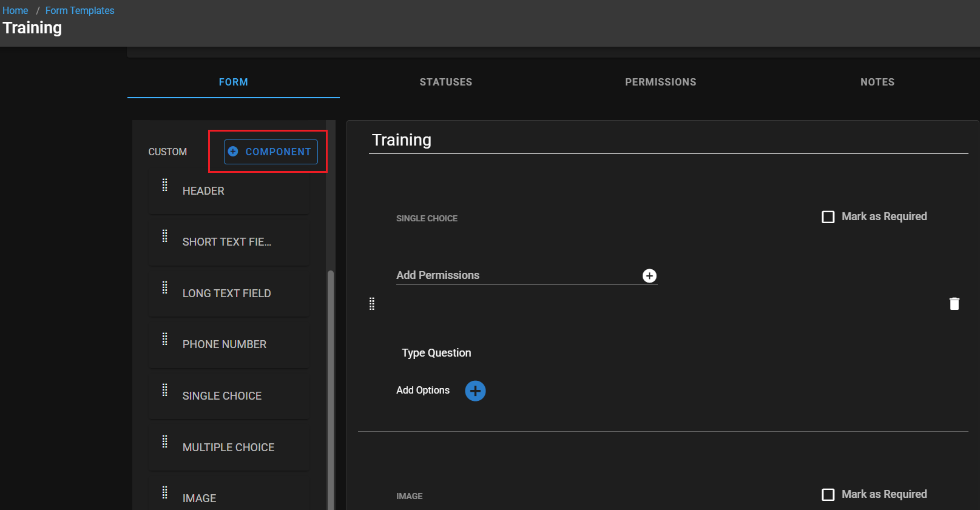
Task: Click the drag handle beside HEADER component
Action: [x=164, y=186]
